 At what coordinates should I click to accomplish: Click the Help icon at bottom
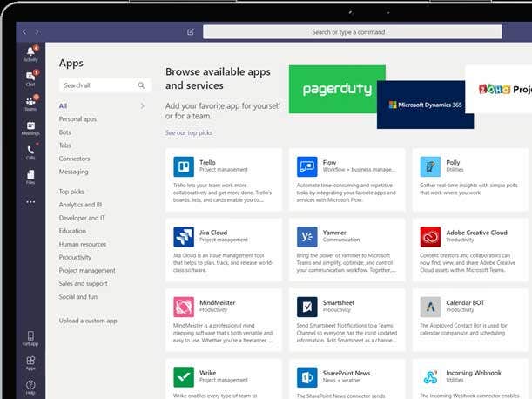30,386
